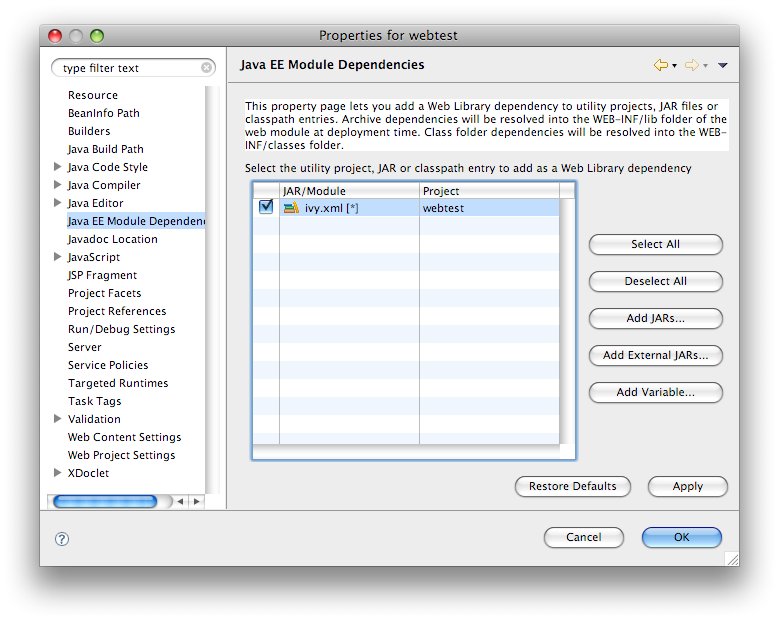Expand the Java Code Style node

coord(57,167)
